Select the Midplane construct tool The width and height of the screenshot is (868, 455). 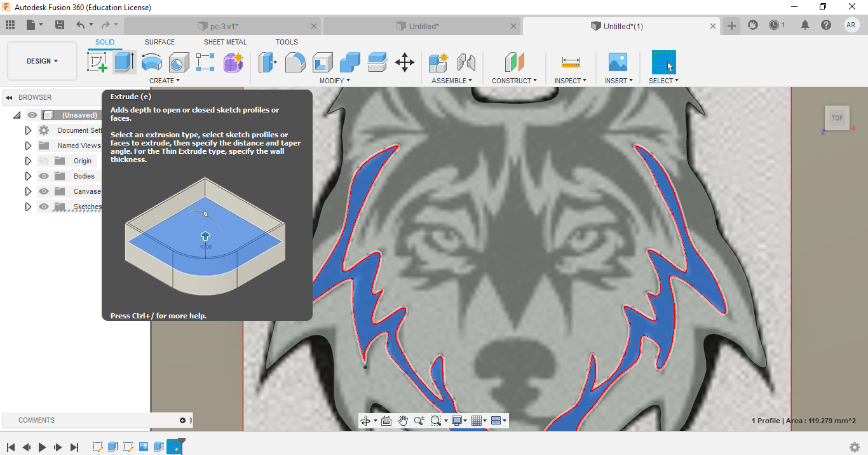(x=514, y=62)
